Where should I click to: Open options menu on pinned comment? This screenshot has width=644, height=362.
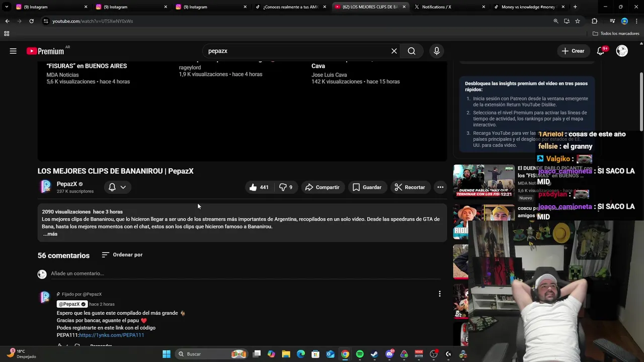pos(440,294)
